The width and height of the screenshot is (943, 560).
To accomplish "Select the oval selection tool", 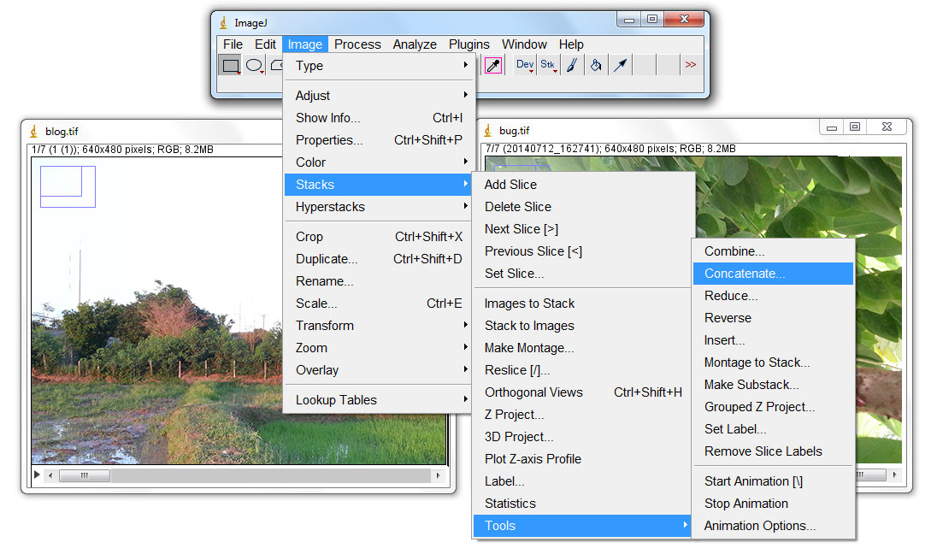I will 253,64.
